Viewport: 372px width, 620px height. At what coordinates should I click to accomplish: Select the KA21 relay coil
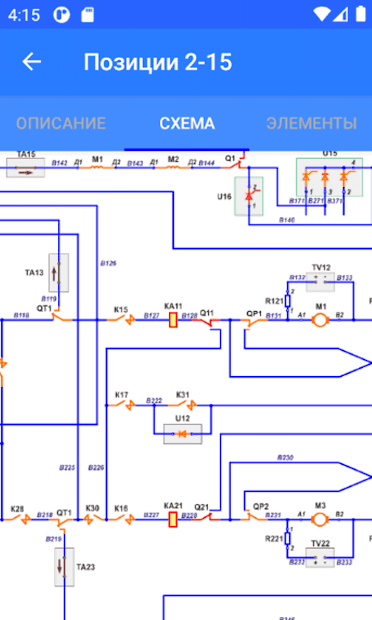(173, 519)
